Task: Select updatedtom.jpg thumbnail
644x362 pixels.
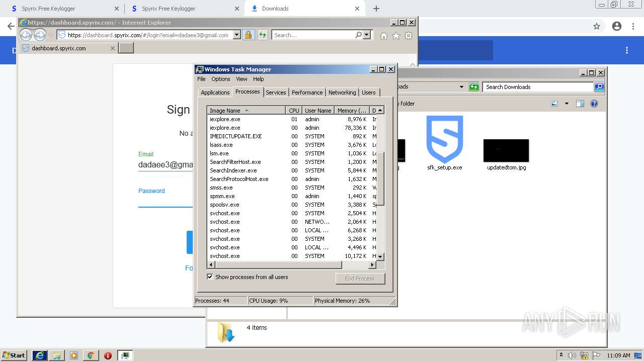Action: pos(506,150)
